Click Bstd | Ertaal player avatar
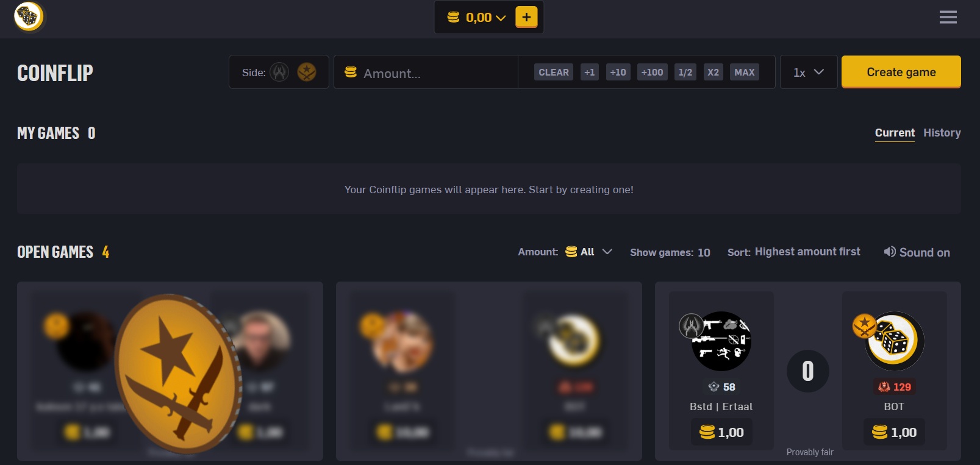Screen dimensions: 980x465 (721, 341)
